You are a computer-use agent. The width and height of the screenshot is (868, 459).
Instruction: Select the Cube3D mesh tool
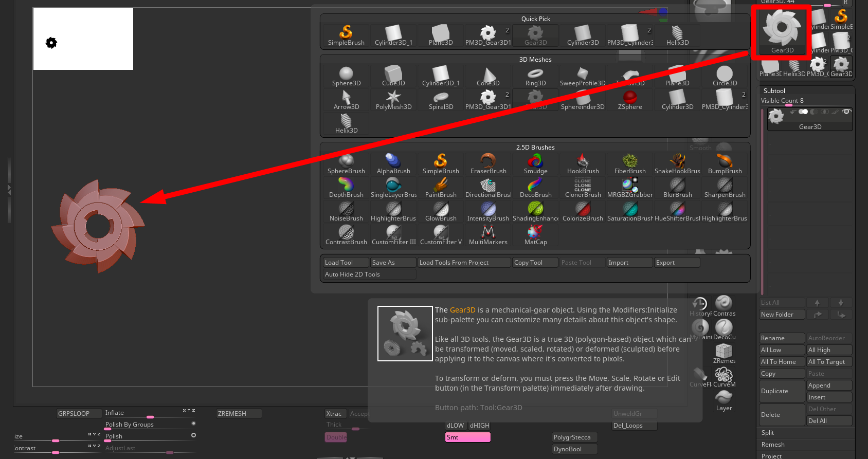pyautogui.click(x=393, y=76)
